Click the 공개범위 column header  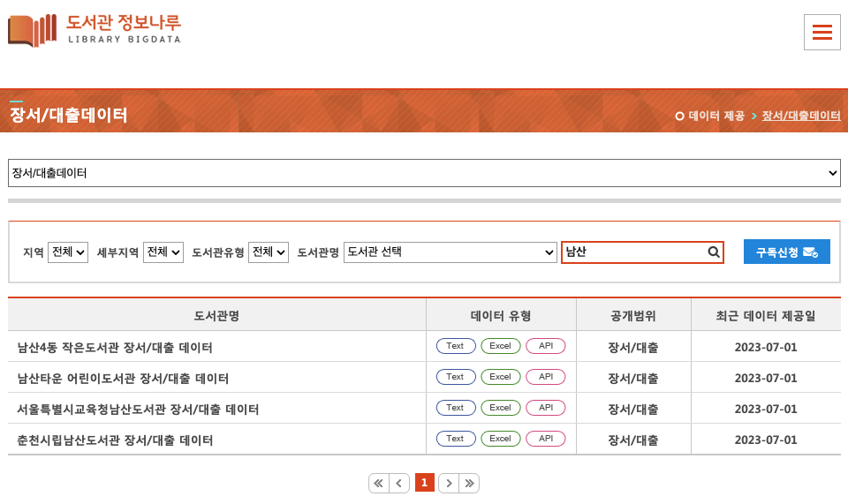pyautogui.click(x=633, y=315)
